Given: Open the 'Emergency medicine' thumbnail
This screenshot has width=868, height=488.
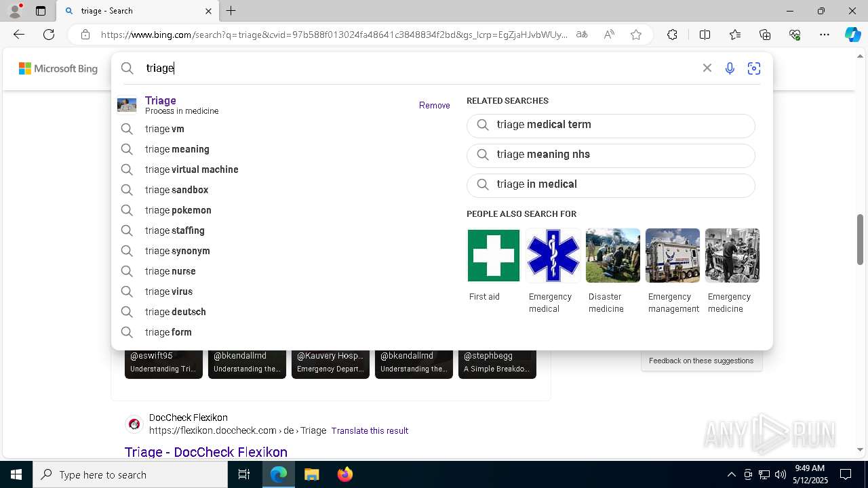Looking at the screenshot, I should [x=732, y=256].
